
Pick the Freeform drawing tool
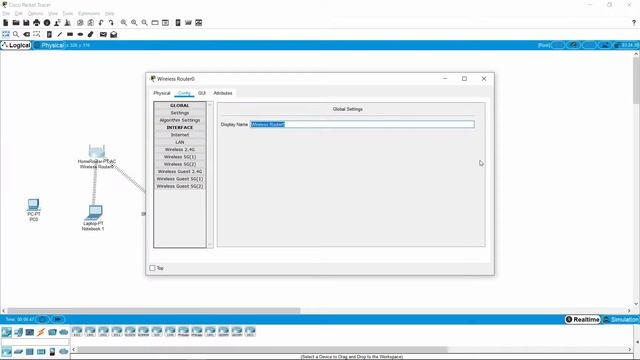click(91, 34)
